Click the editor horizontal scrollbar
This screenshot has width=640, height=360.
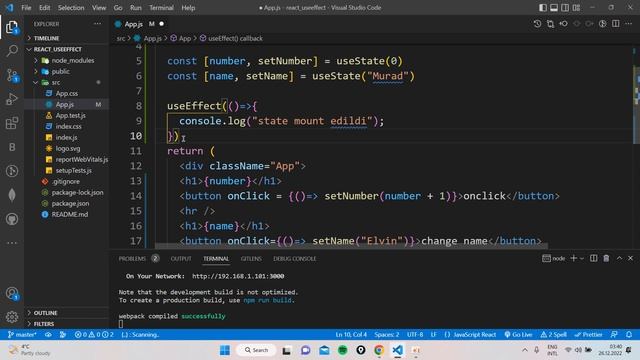tap(351, 246)
